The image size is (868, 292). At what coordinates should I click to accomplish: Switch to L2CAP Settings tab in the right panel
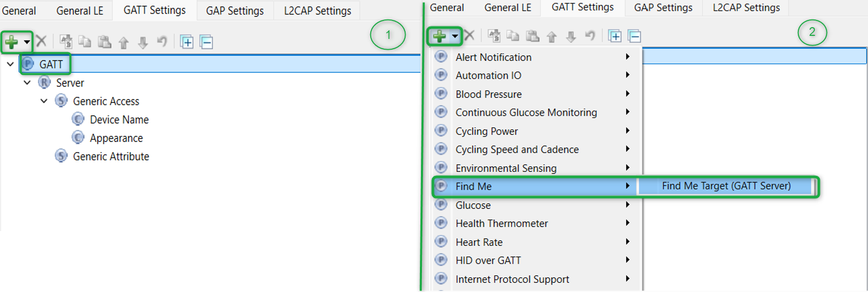click(746, 8)
